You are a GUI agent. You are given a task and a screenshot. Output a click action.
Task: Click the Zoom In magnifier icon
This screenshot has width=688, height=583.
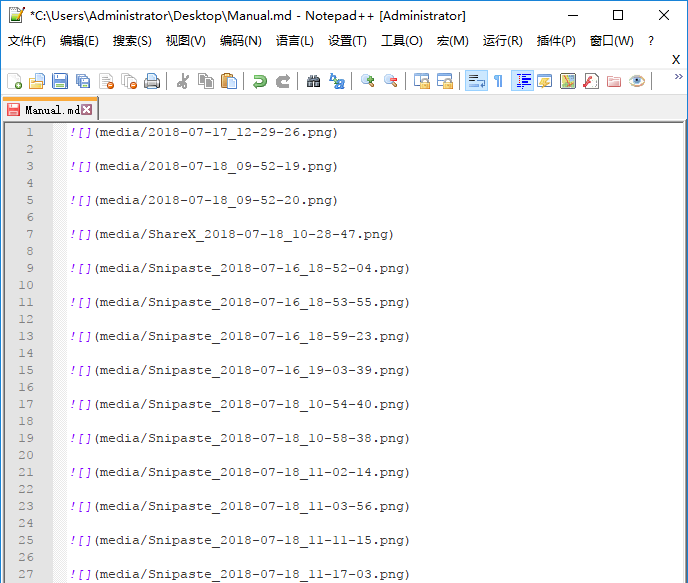368,81
